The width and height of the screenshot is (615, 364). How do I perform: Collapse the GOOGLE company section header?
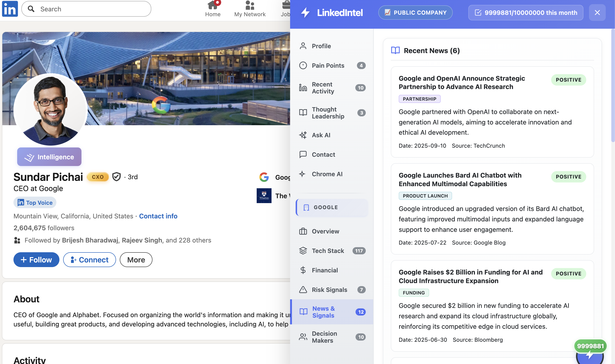(x=332, y=208)
